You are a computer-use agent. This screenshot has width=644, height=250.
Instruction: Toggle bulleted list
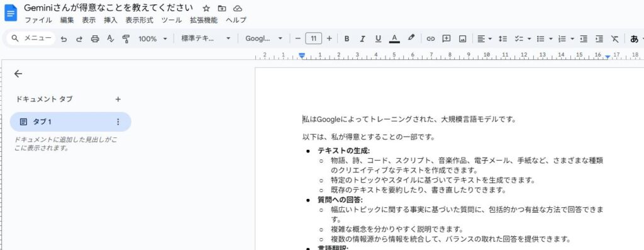click(541, 38)
